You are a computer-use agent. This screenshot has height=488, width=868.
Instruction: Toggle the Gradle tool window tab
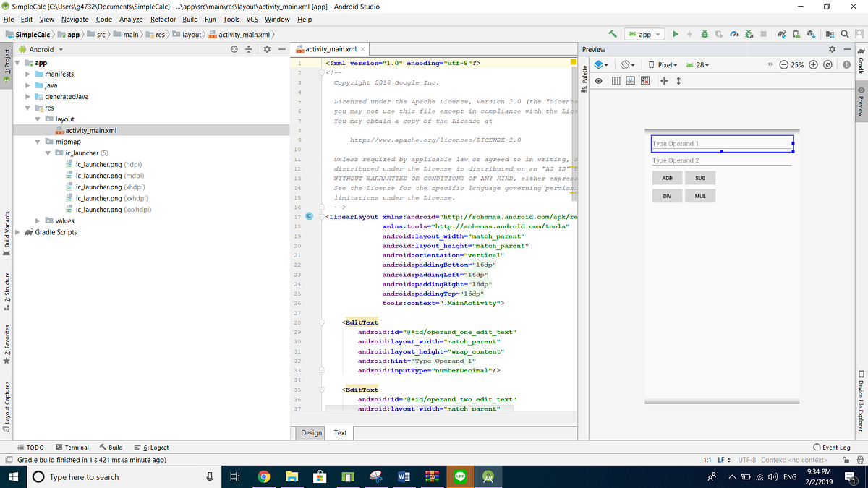861,61
